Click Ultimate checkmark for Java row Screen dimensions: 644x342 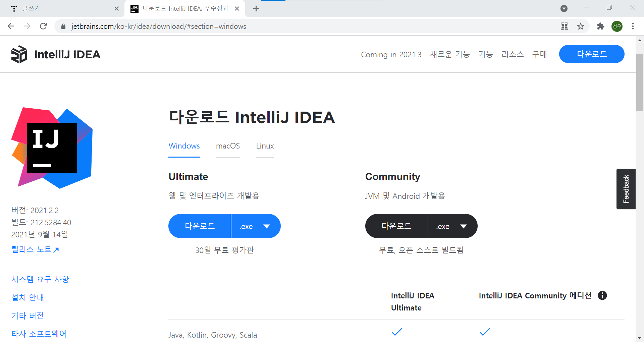pyautogui.click(x=397, y=332)
